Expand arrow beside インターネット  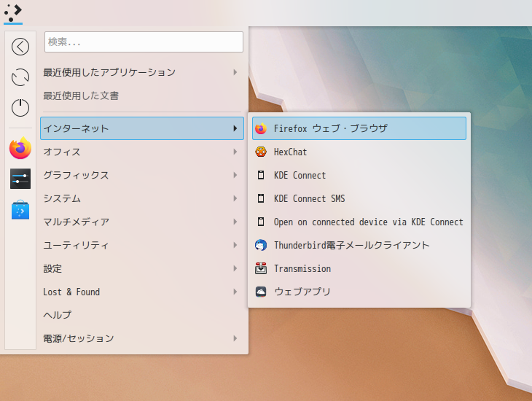235,128
